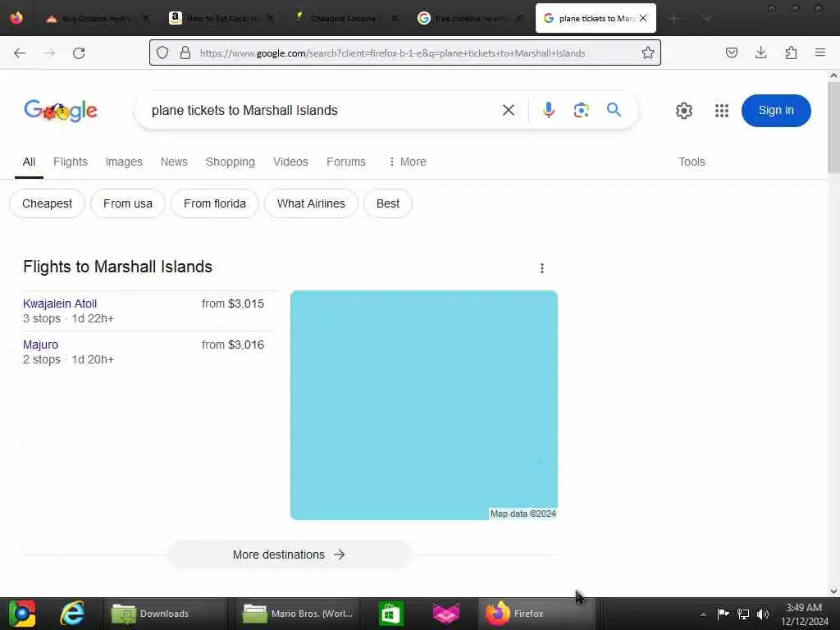This screenshot has width=840, height=630.
Task: Switch to the Shopping tab
Action: (x=231, y=162)
